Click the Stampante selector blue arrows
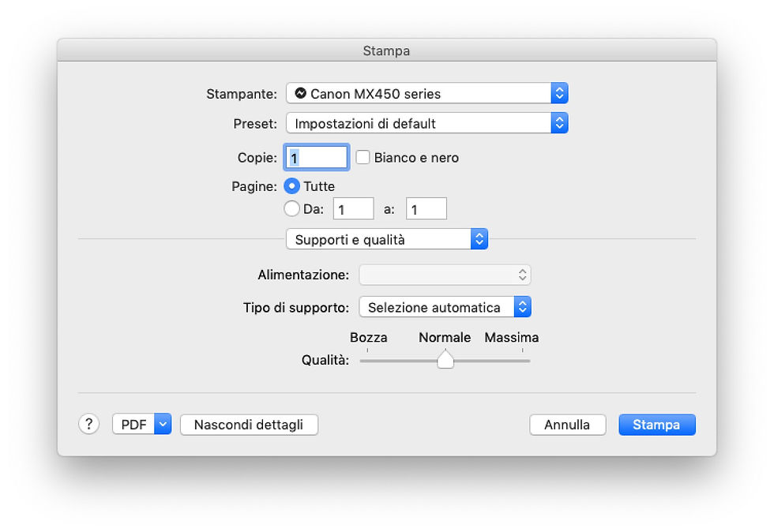 pos(559,93)
